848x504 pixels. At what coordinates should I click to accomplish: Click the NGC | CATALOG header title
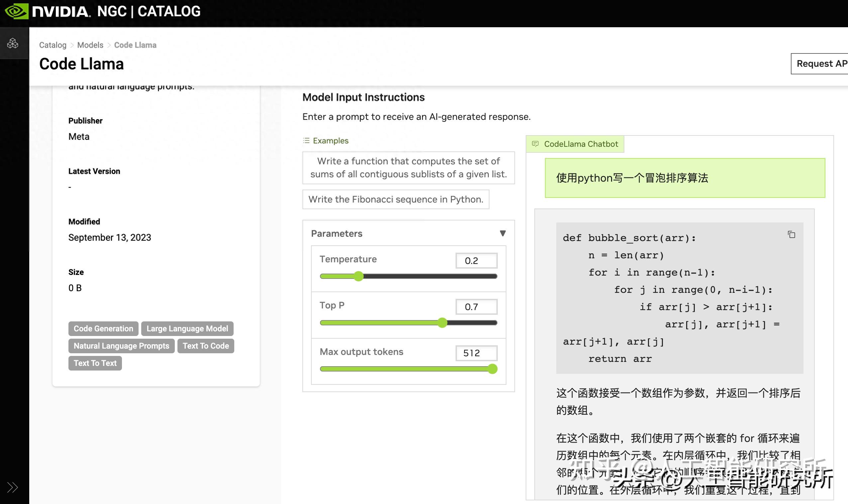click(x=149, y=11)
